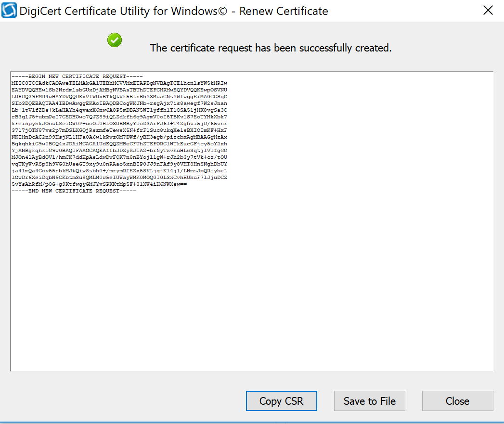Viewport: 504px width, 424px height.
Task: Click CSR line beginning with YjANBgkqhkiG9w0BAQUFAA
Action: (119, 151)
